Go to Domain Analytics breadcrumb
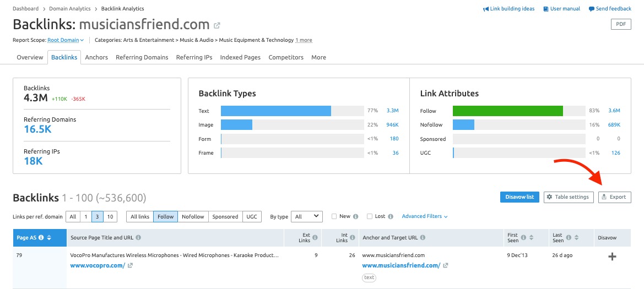Screen dimensions: 644x289 click(x=69, y=9)
